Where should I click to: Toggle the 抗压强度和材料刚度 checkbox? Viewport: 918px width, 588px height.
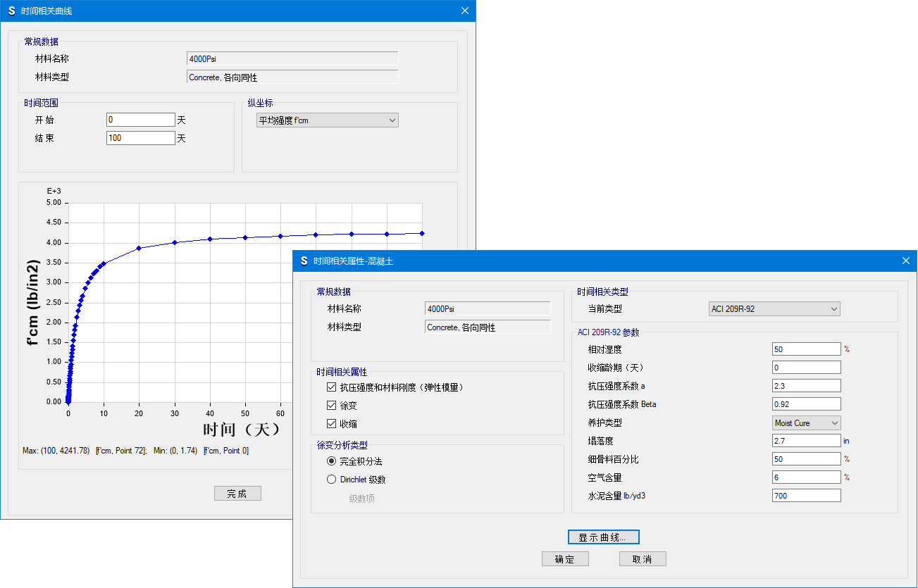[x=332, y=388]
